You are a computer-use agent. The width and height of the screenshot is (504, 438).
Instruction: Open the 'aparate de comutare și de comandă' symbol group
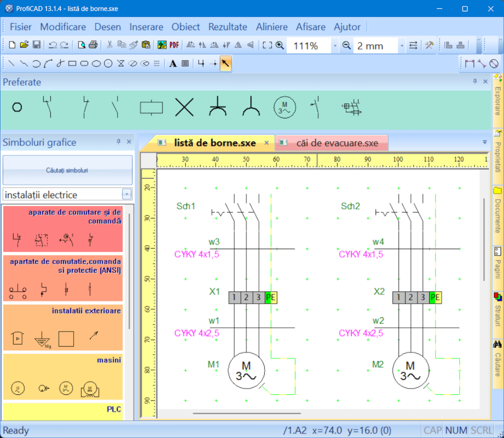tap(63, 229)
